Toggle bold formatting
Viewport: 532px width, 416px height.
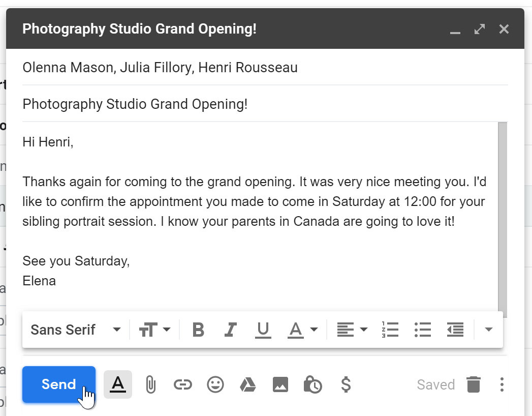[x=198, y=330]
